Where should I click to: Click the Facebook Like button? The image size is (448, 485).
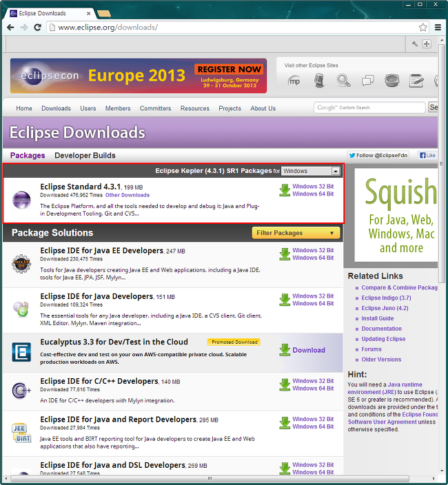427,155
